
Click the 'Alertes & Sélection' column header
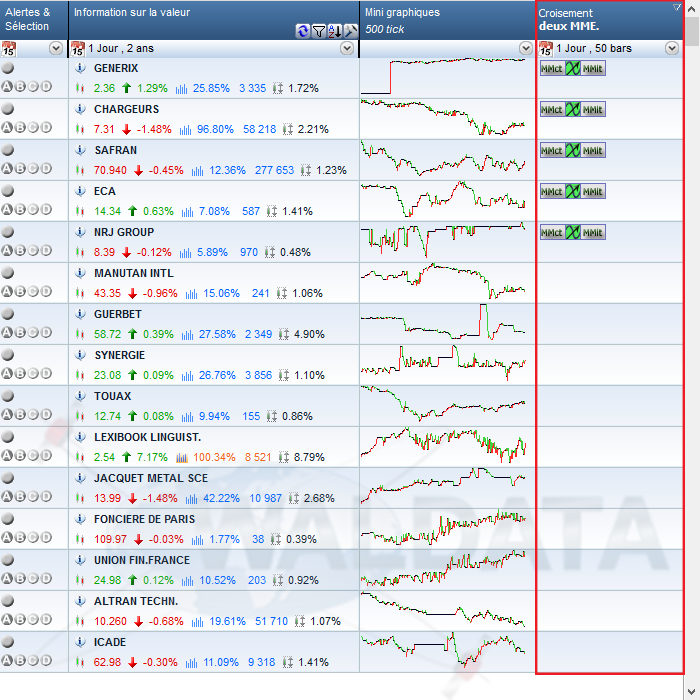34,20
